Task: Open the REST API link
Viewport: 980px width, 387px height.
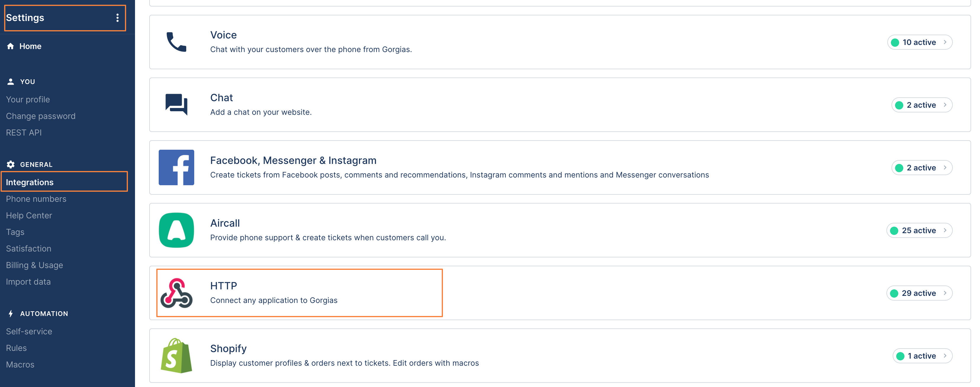Action: (x=24, y=133)
